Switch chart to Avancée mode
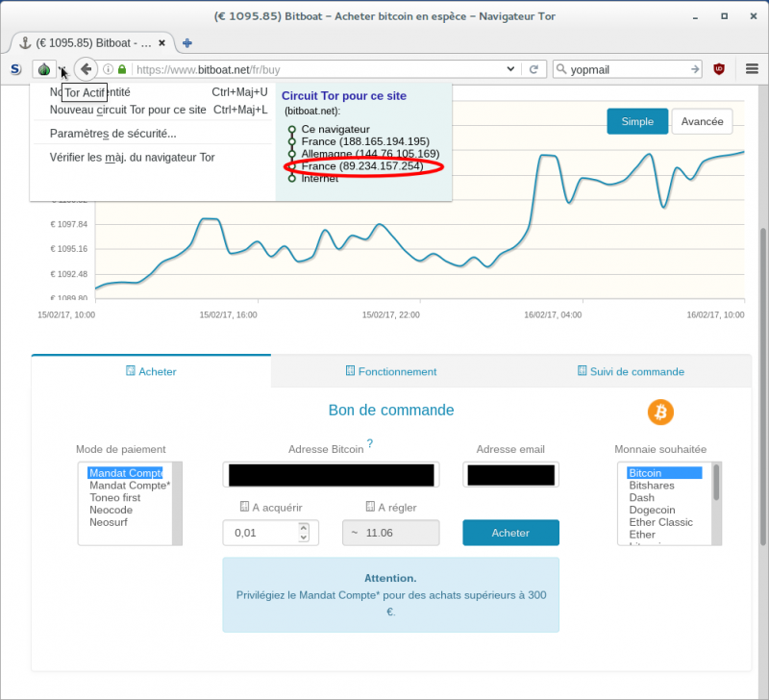Screen dimensions: 769x700 (702, 121)
